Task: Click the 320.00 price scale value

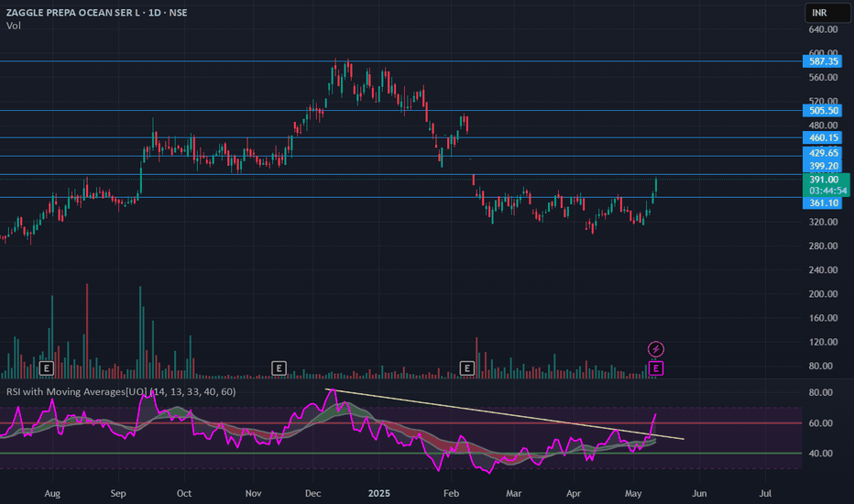Action: pyautogui.click(x=823, y=222)
